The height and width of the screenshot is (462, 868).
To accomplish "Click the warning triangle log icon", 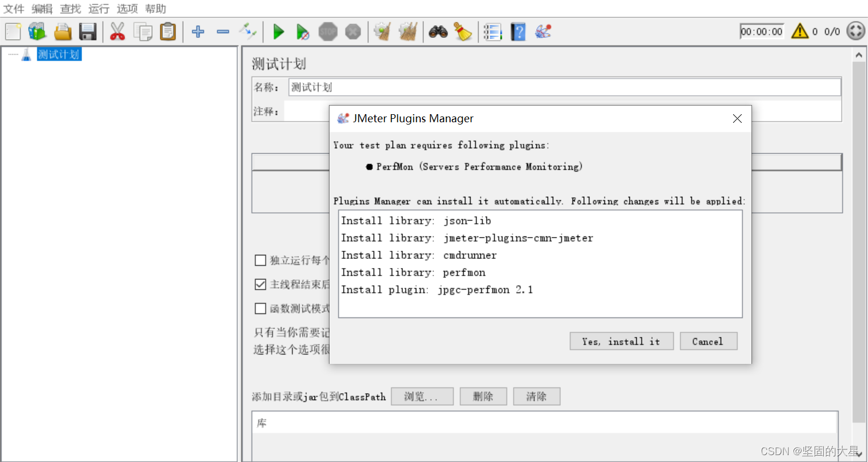I will (800, 32).
